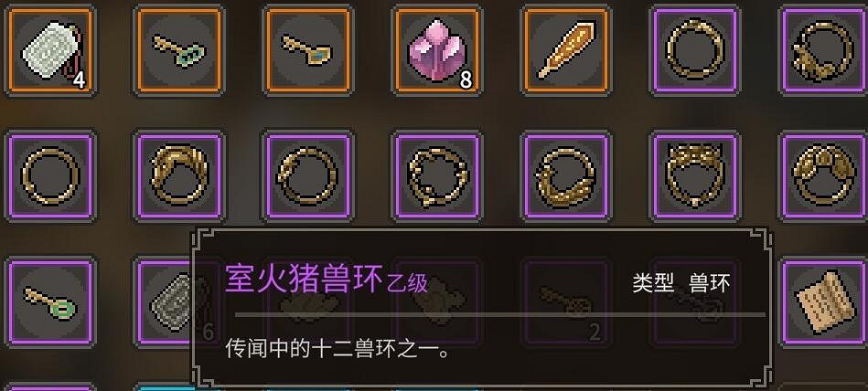This screenshot has width=868, height=391.
Task: Choose the plain ring starting the second row
Action: tap(51, 176)
